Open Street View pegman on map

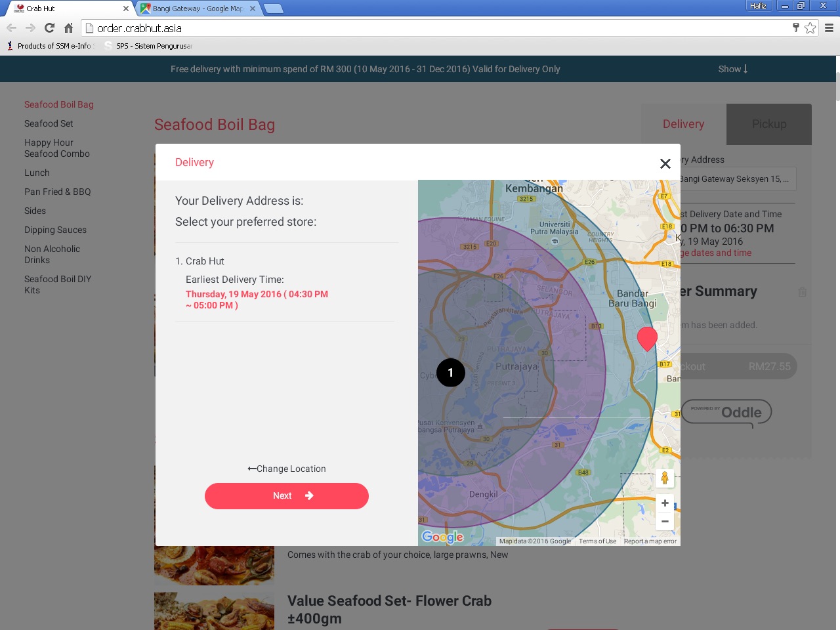click(665, 478)
